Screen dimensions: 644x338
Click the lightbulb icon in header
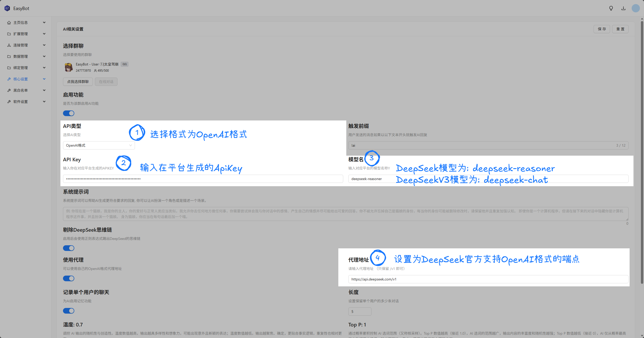click(611, 8)
